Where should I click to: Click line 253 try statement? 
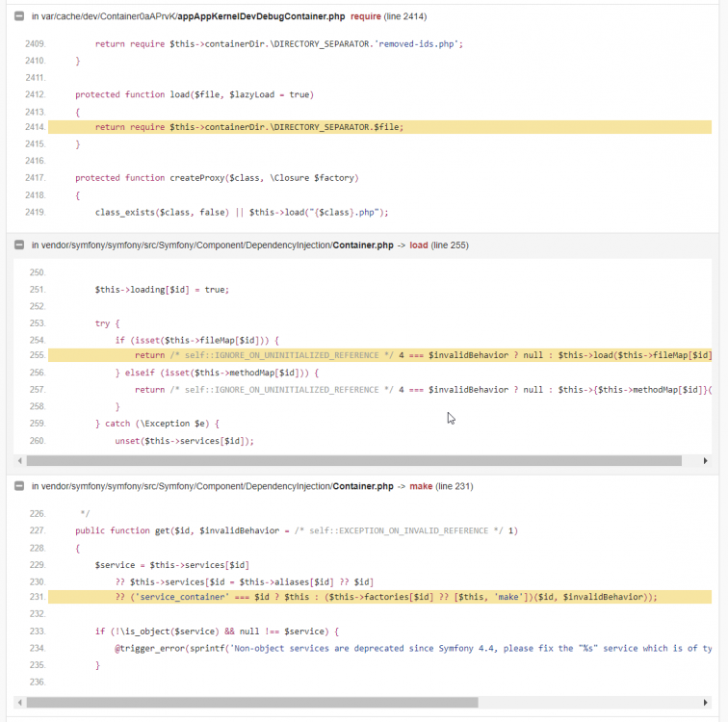pyautogui.click(x=107, y=323)
